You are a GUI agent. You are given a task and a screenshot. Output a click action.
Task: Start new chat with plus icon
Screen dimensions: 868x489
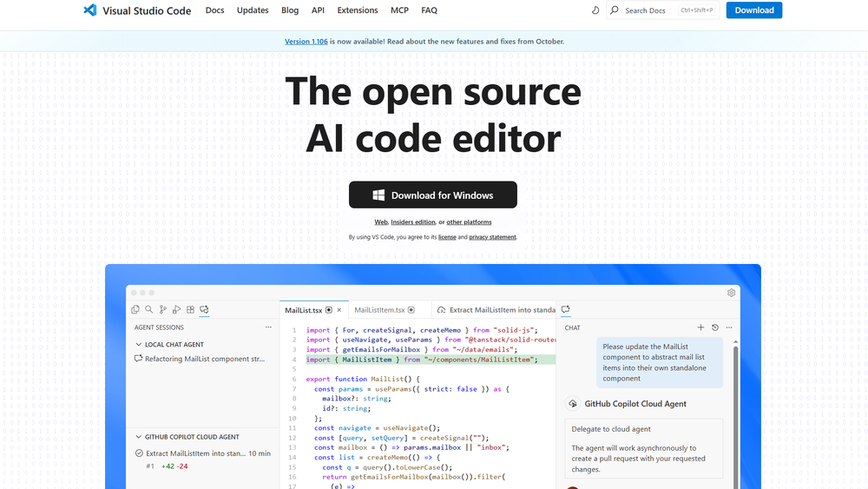tap(700, 327)
